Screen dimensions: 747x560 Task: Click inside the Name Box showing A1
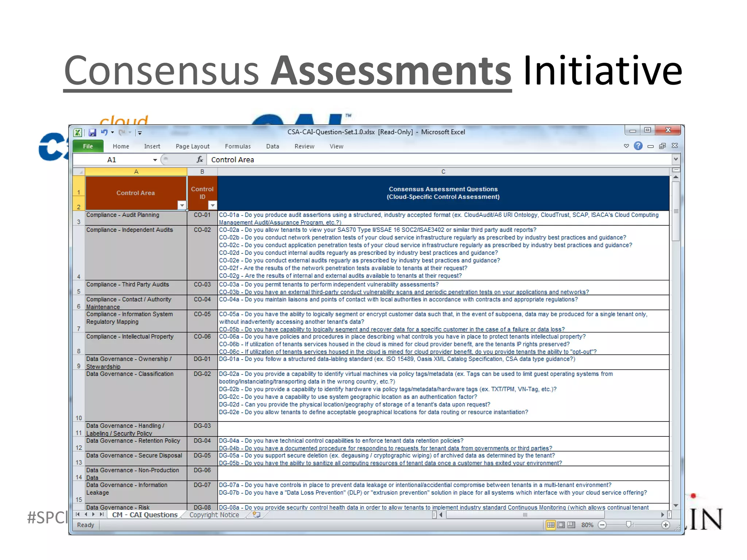coord(112,160)
